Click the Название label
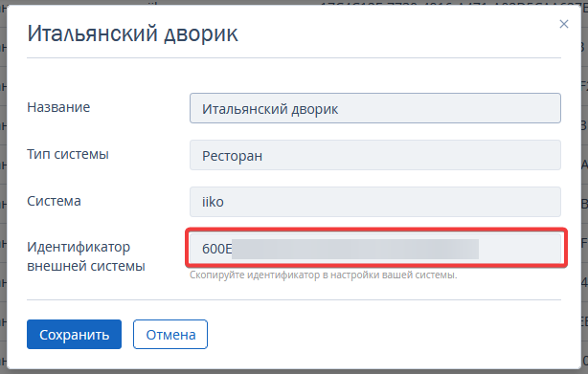588x374 pixels. [x=58, y=107]
